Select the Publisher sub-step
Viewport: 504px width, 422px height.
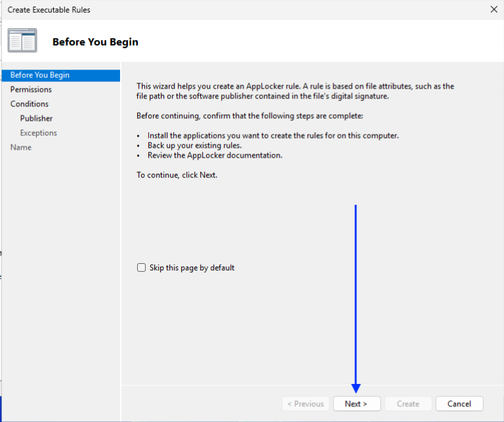pyautogui.click(x=36, y=118)
